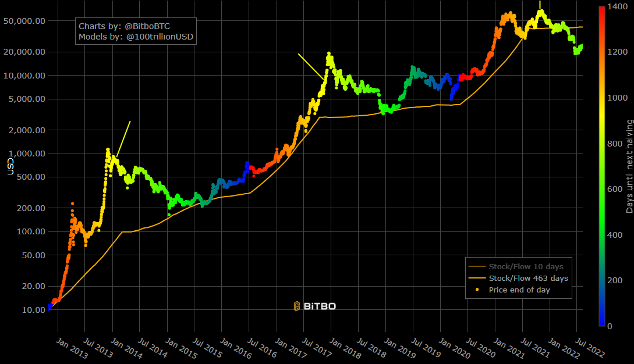Click the 10,000.00 y-axis label
This screenshot has width=634, height=364.
pyautogui.click(x=24, y=76)
